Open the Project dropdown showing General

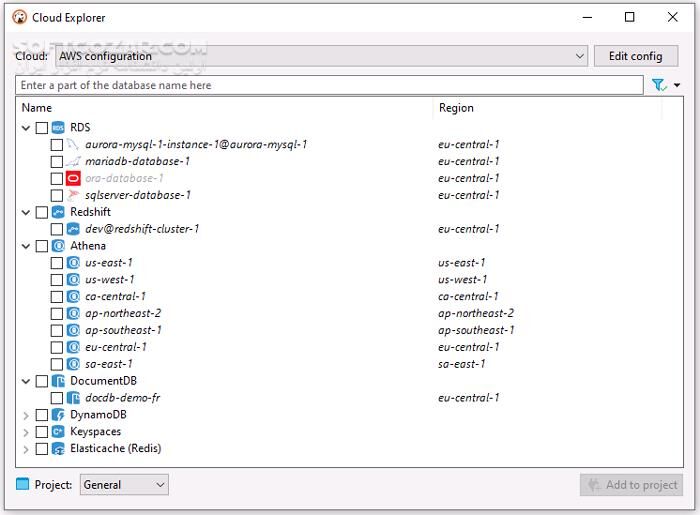(x=124, y=485)
